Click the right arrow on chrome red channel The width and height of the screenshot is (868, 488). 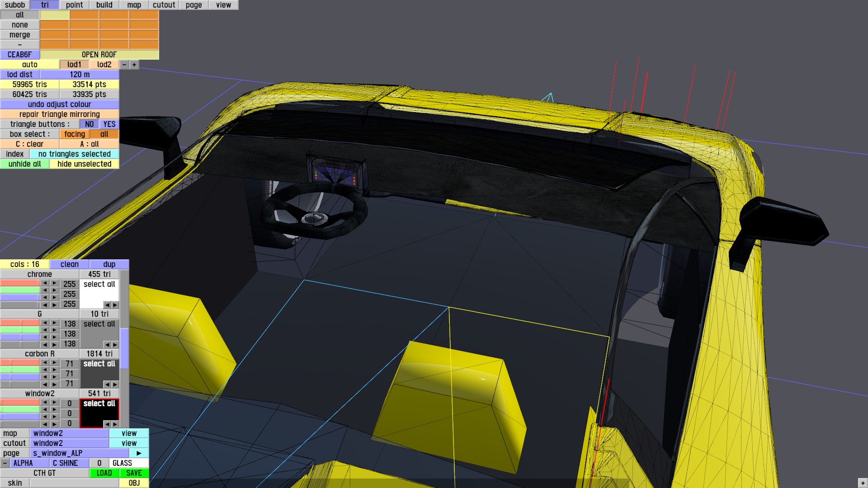pyautogui.click(x=54, y=283)
